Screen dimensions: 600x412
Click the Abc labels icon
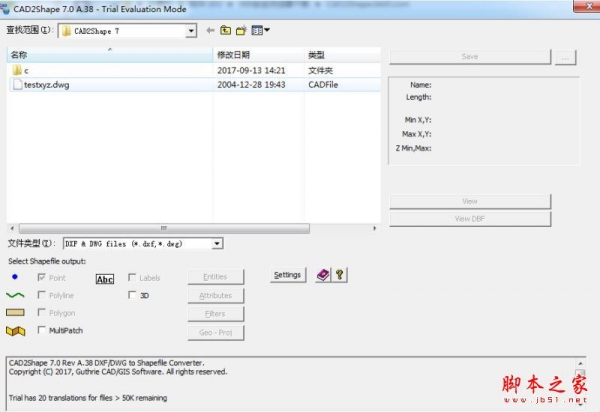[104, 279]
